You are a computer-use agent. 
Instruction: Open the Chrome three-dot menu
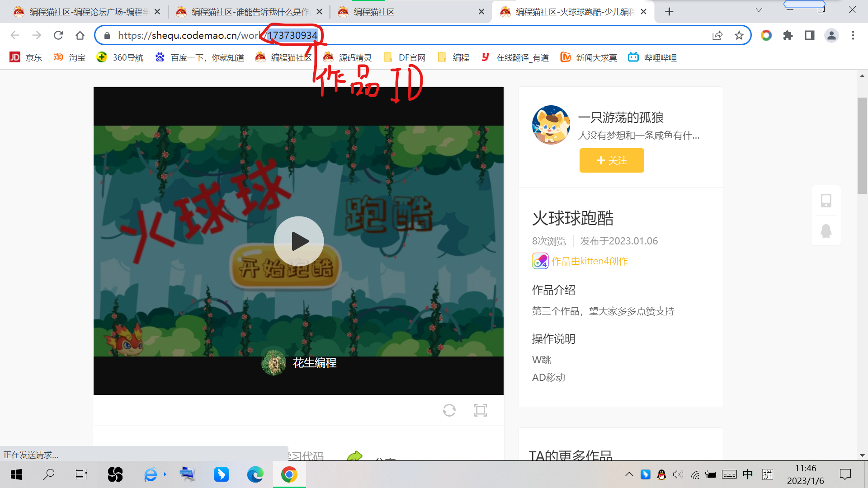pos(853,35)
